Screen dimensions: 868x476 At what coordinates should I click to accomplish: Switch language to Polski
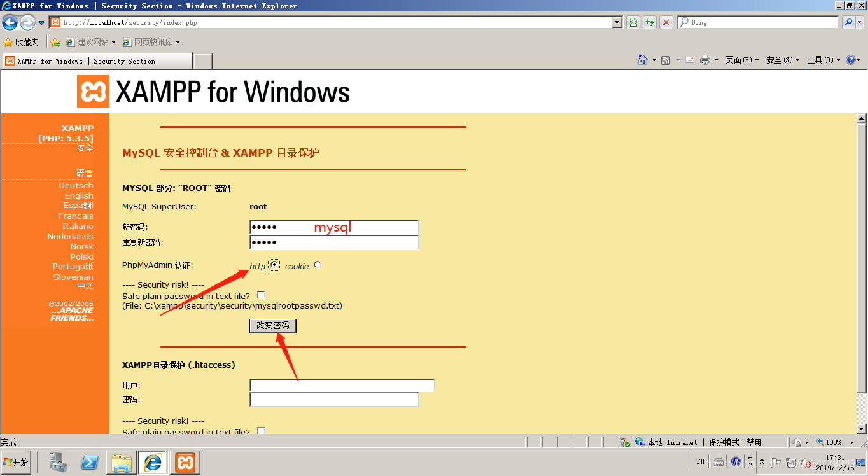[82, 256]
